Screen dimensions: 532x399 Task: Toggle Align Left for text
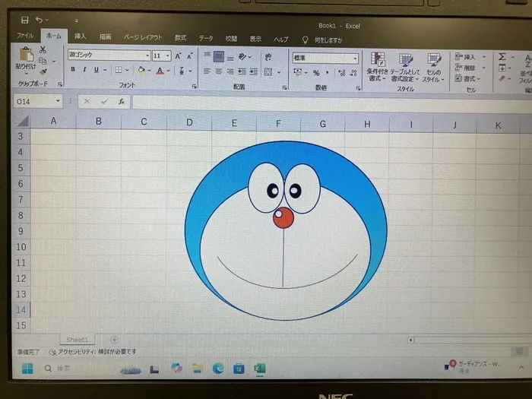click(x=207, y=71)
